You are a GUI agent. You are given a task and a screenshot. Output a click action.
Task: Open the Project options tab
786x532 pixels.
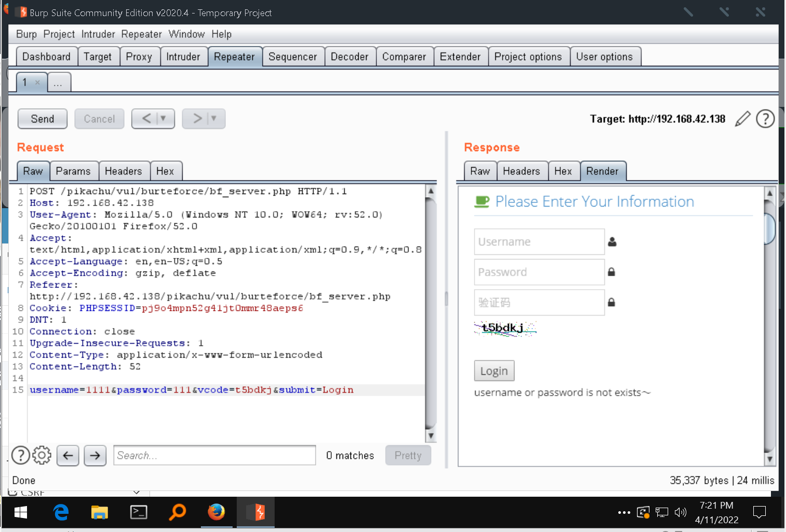pyautogui.click(x=528, y=57)
